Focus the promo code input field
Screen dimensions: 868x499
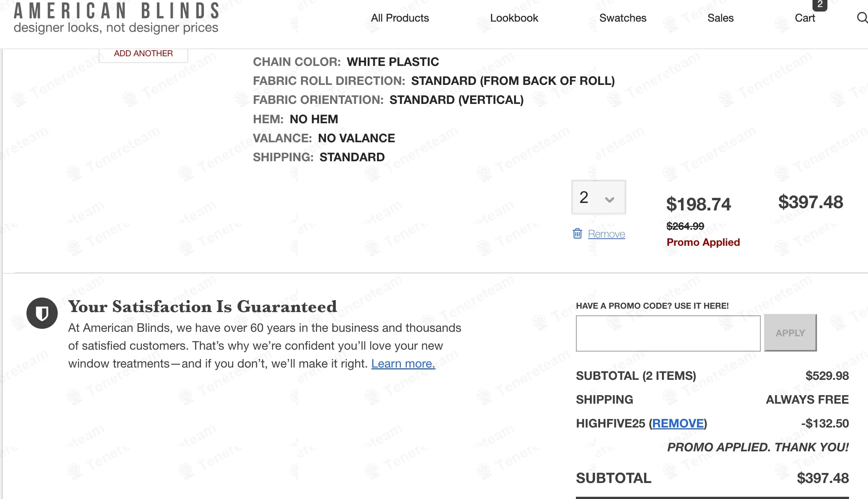pyautogui.click(x=668, y=333)
